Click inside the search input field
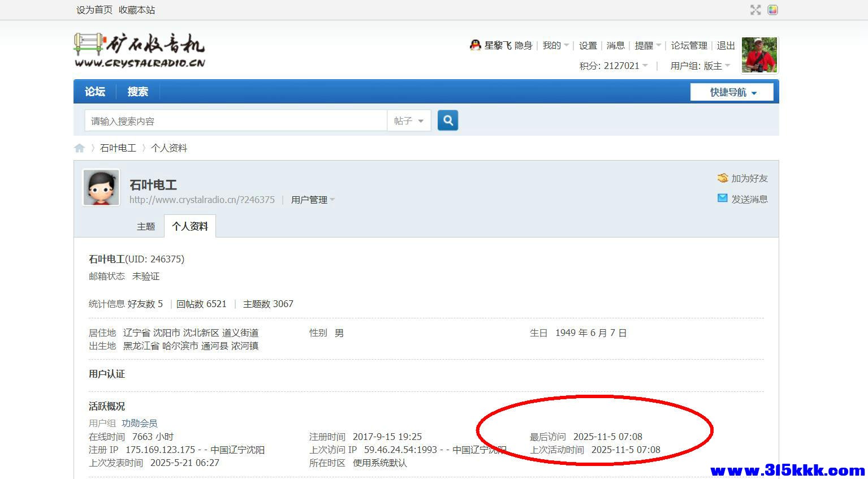Image resolution: width=868 pixels, height=479 pixels. [x=235, y=120]
